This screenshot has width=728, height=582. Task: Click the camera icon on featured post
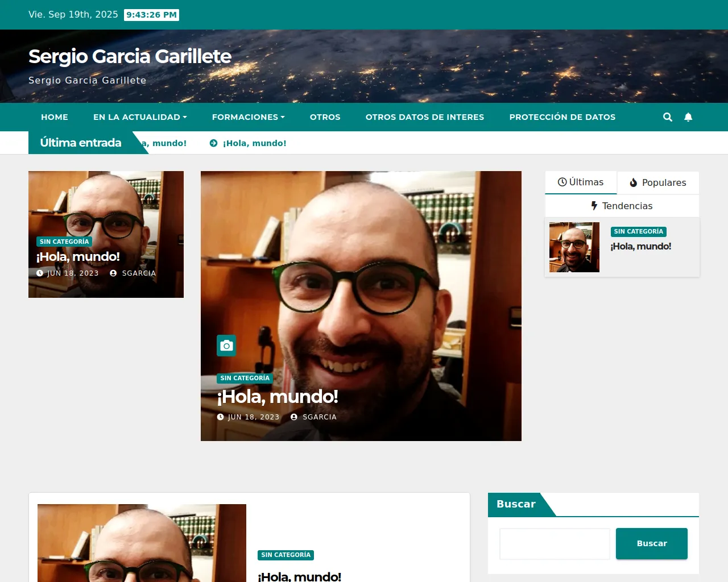(x=226, y=346)
